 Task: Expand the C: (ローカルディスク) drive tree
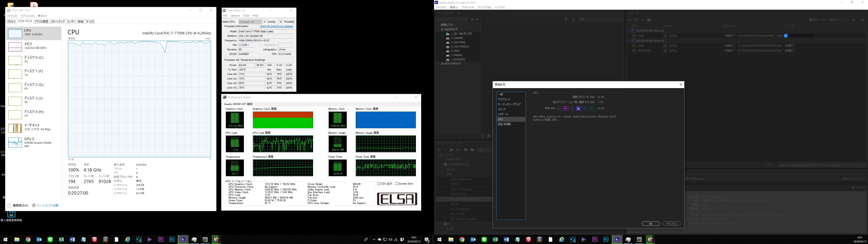(x=442, y=34)
